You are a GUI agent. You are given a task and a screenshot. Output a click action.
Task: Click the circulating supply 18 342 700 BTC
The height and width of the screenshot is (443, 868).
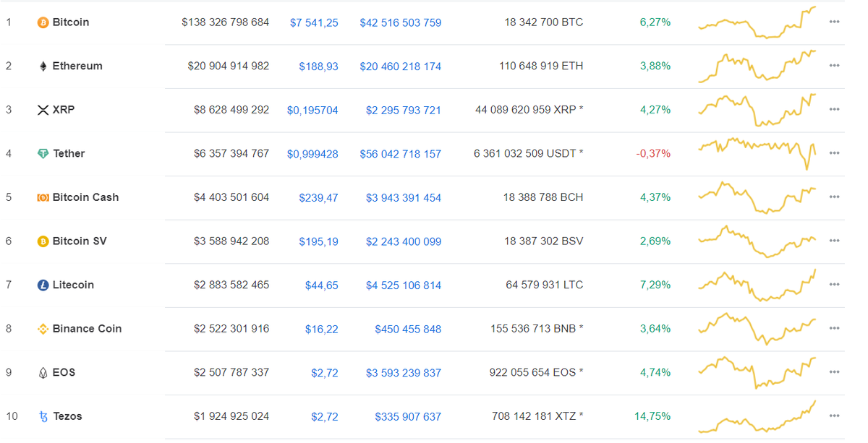pyautogui.click(x=544, y=22)
